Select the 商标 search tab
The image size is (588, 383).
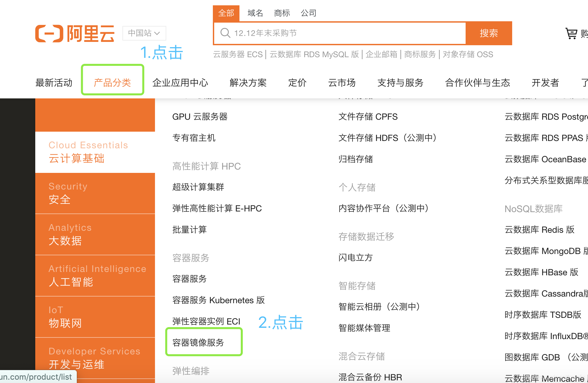[282, 13]
